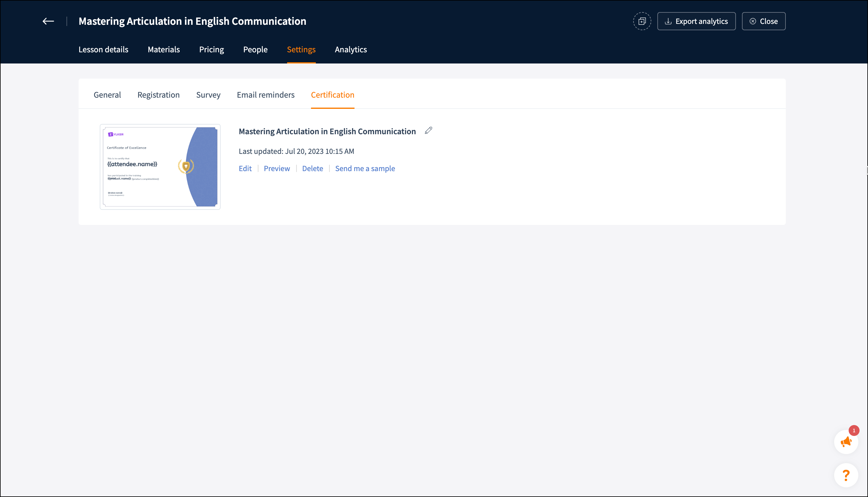Viewport: 868px width, 497px height.
Task: Open the Email reminders sub-tab
Action: 265,95
